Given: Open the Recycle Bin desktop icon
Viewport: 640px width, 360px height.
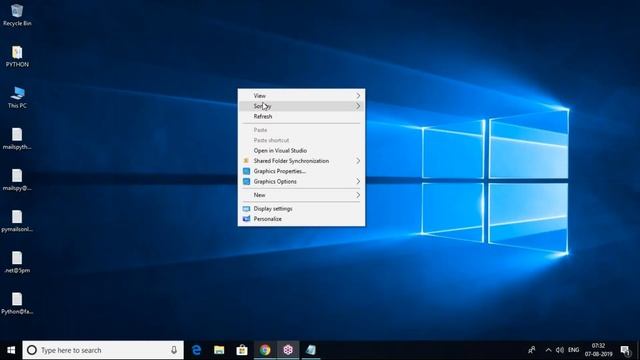Looking at the screenshot, I should 17,15.
